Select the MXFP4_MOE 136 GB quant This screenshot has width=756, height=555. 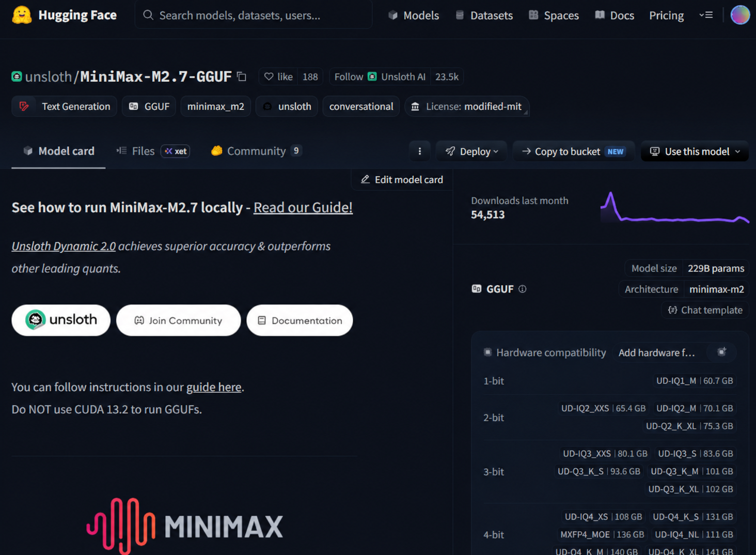tap(602, 534)
